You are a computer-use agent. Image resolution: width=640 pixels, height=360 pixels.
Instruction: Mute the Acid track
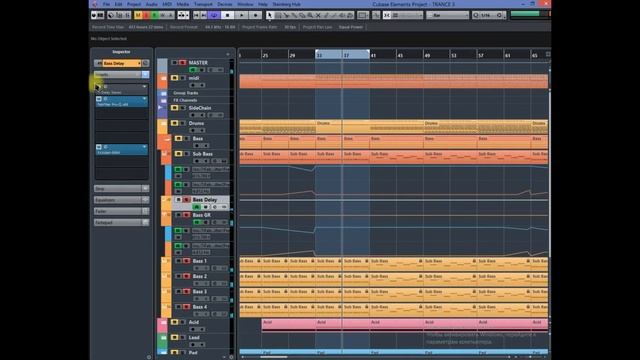coord(175,322)
